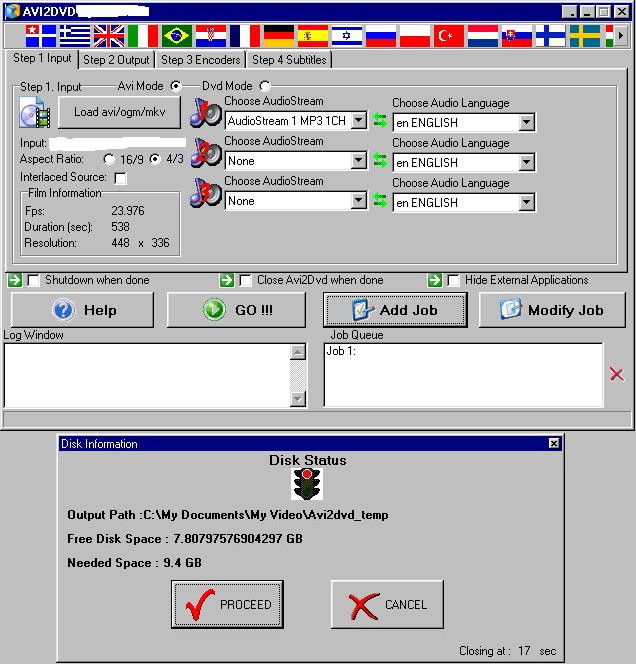Select the Italian flag language
The width and height of the screenshot is (636, 664).
(x=143, y=36)
